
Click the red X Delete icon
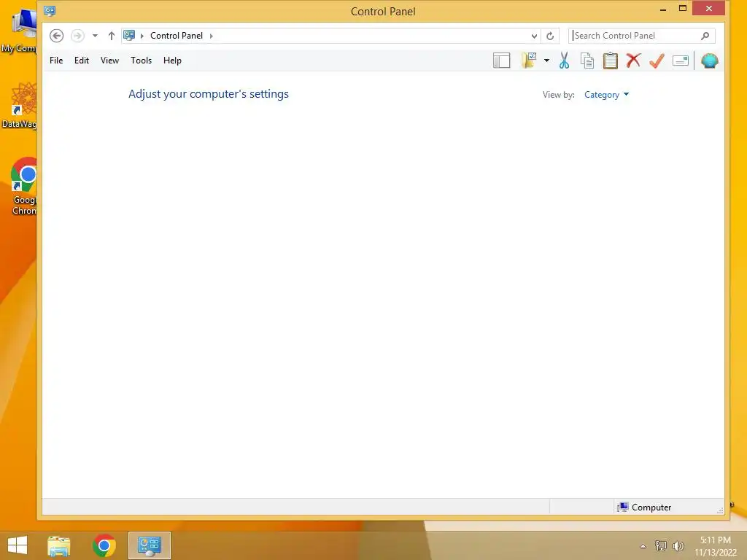(633, 61)
